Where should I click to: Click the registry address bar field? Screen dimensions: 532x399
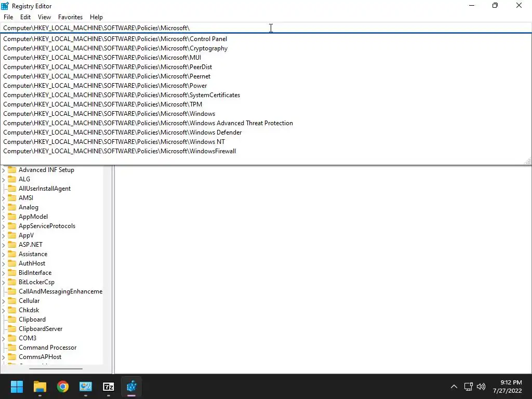pos(266,28)
